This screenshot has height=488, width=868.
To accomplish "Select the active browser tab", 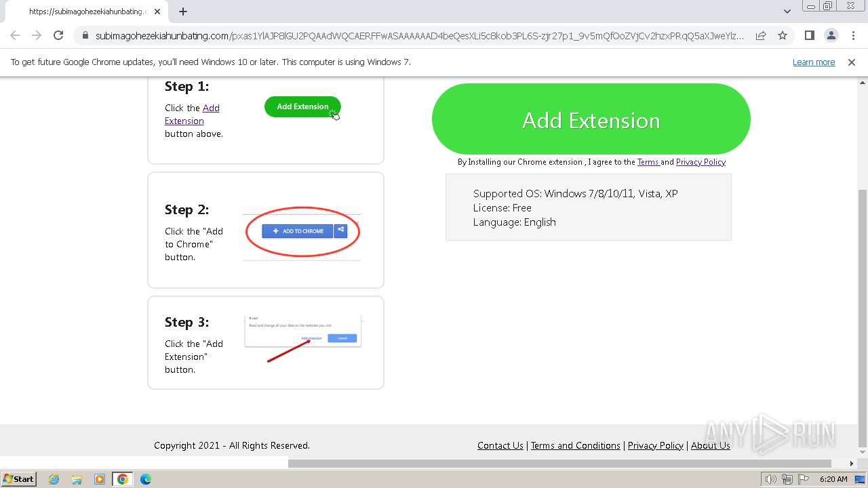I will pyautogui.click(x=87, y=12).
